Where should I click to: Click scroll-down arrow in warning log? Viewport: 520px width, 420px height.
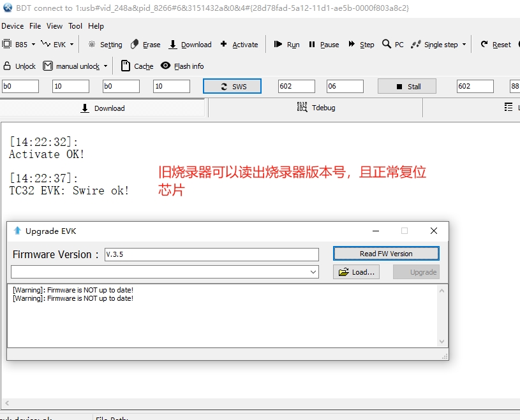tap(442, 341)
